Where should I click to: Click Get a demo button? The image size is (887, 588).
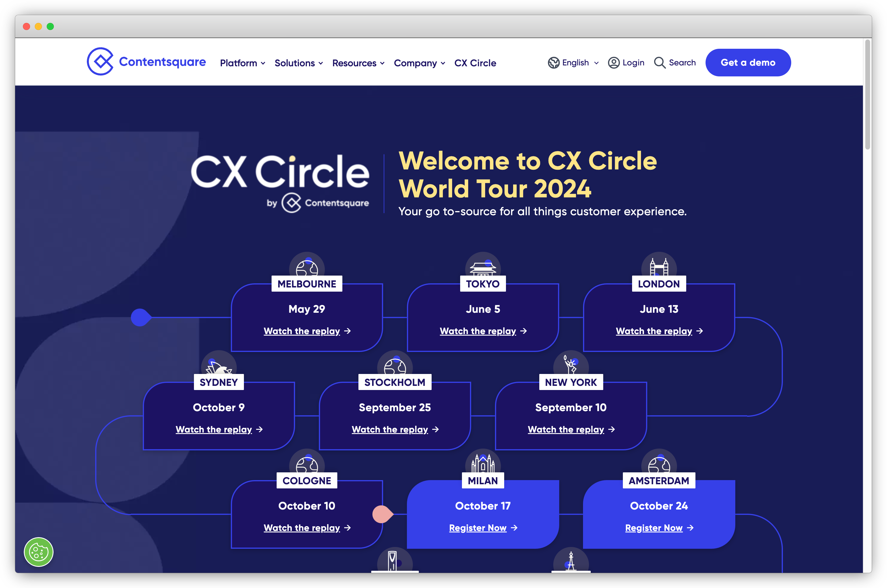pyautogui.click(x=748, y=62)
